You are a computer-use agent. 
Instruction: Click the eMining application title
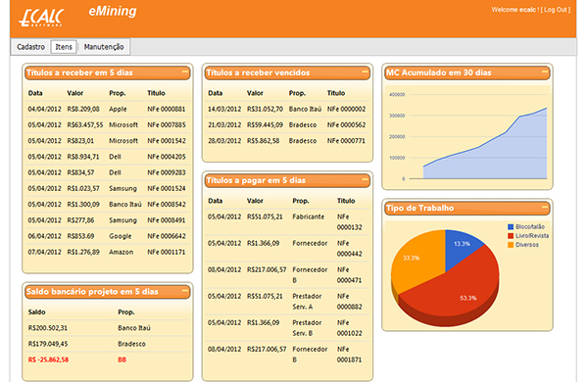[x=113, y=11]
